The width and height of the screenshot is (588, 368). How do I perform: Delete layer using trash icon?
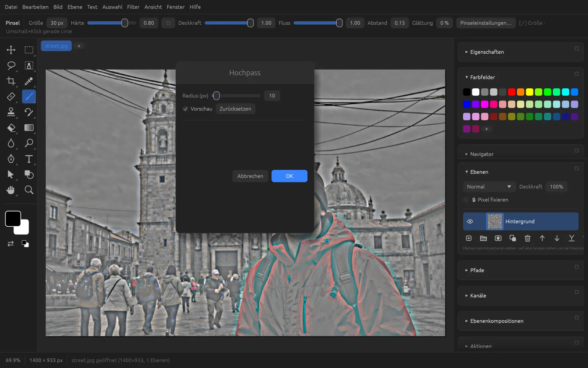(x=527, y=238)
